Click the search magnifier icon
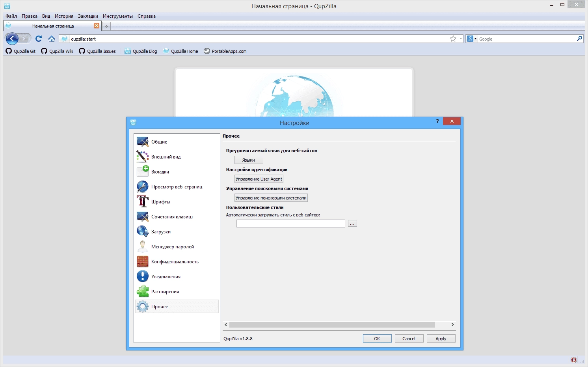Image resolution: width=588 pixels, height=367 pixels. pos(579,39)
